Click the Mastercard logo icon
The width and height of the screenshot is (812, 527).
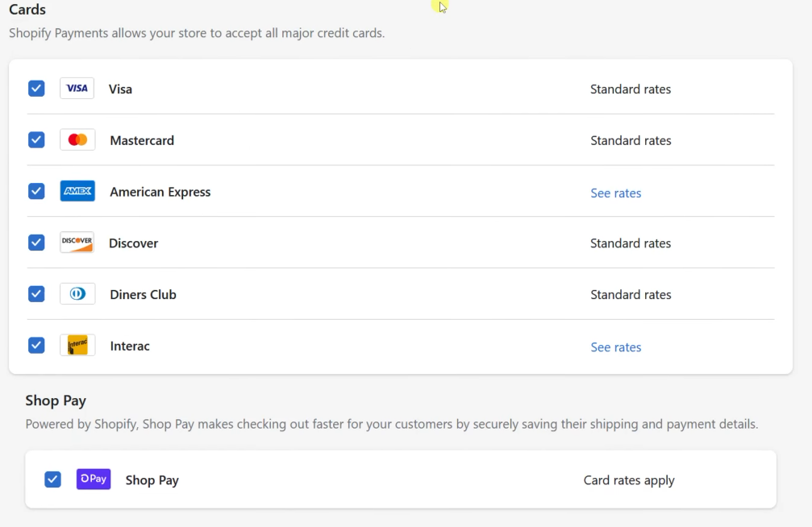pos(77,139)
